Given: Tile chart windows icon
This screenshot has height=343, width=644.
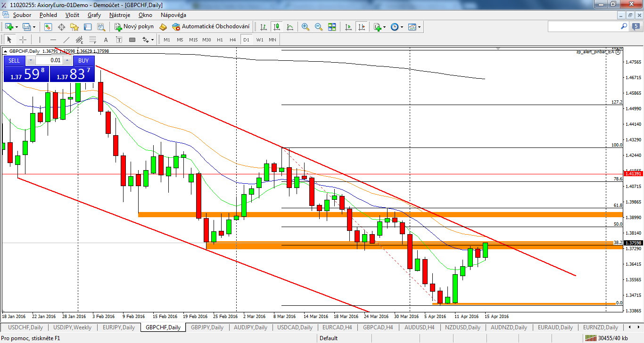Looking at the screenshot, I should 332,27.
